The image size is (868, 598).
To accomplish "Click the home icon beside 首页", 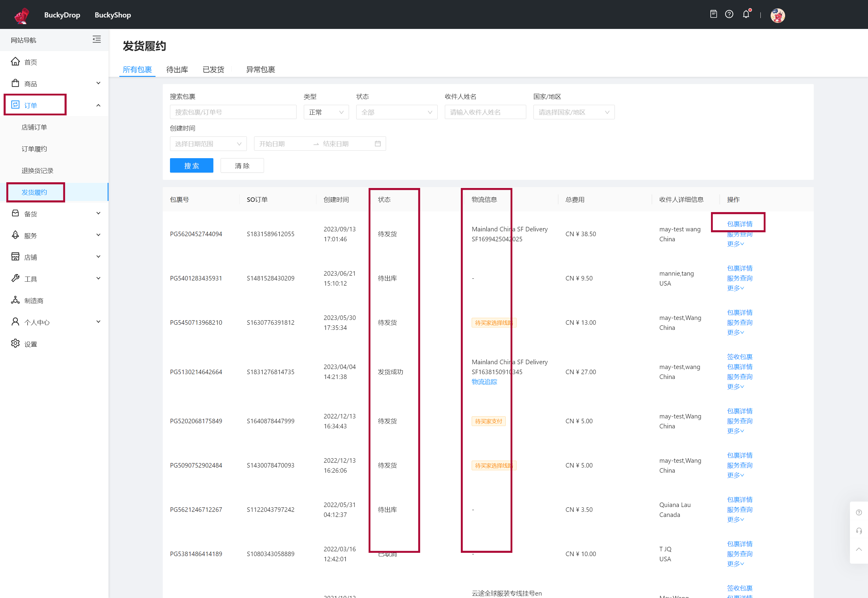I will [x=15, y=61].
